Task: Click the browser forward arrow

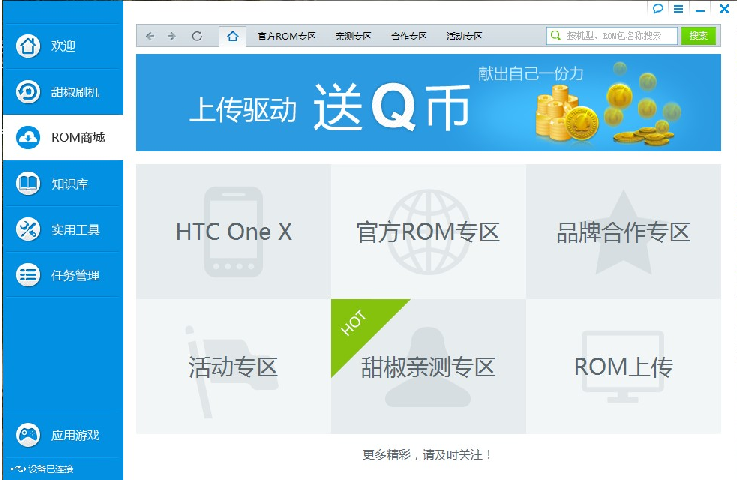Action: click(x=172, y=36)
